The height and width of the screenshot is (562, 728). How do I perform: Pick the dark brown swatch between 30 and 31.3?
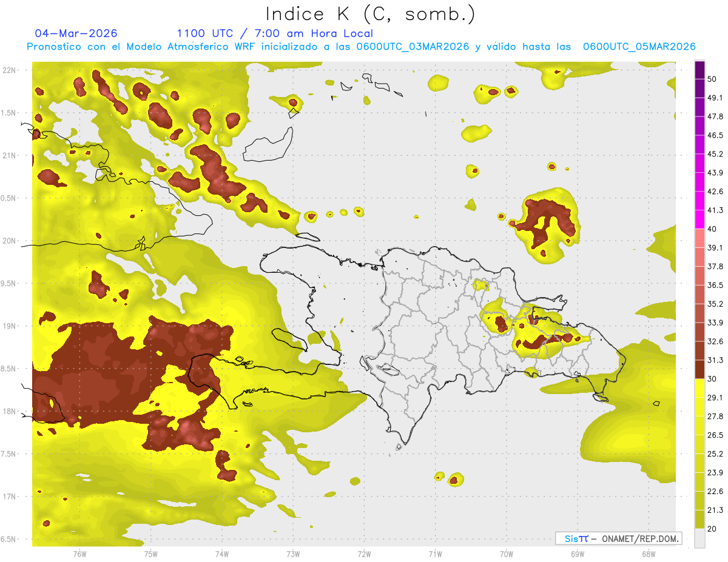700,369
